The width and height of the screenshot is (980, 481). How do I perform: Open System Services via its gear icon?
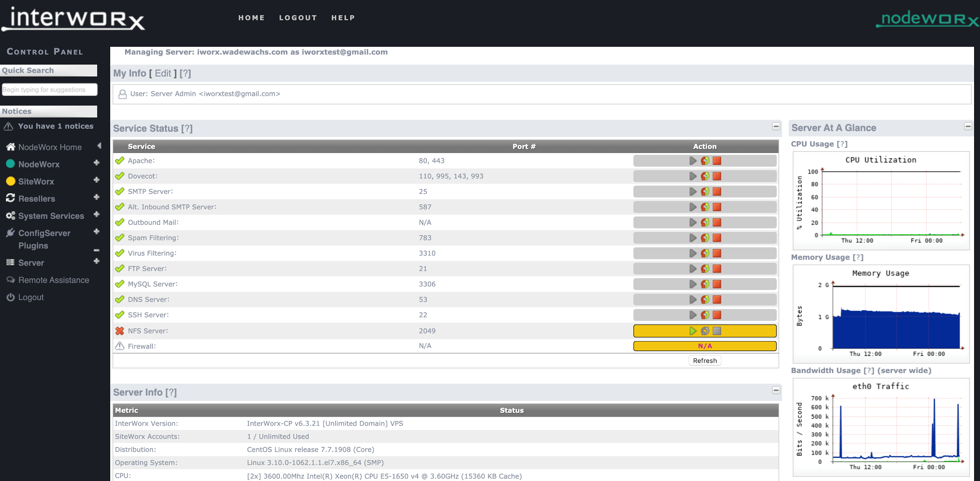pyautogui.click(x=10, y=215)
